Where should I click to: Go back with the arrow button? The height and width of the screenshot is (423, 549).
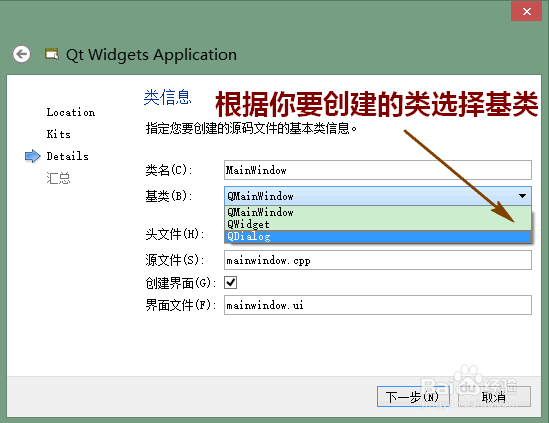coord(21,54)
